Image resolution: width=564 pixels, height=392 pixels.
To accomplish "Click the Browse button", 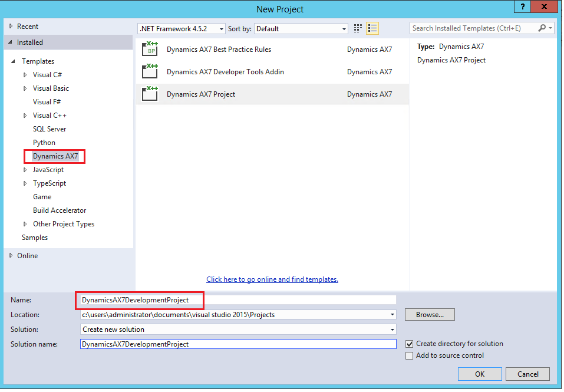I will pyautogui.click(x=430, y=315).
